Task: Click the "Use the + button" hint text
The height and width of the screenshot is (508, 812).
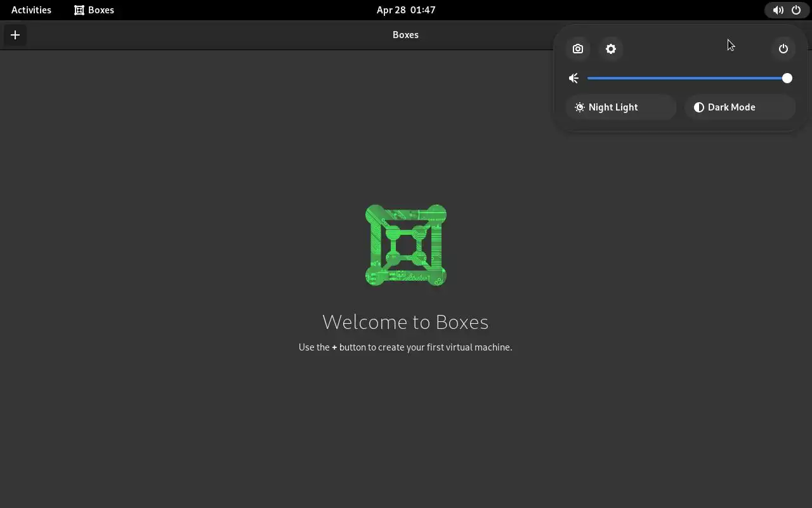Action: (405, 347)
